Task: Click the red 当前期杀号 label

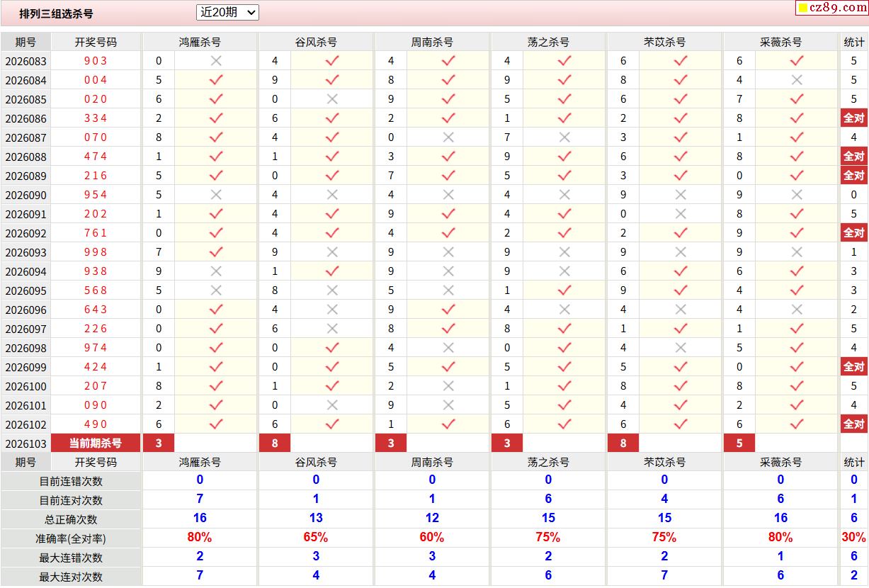Action: click(96, 443)
